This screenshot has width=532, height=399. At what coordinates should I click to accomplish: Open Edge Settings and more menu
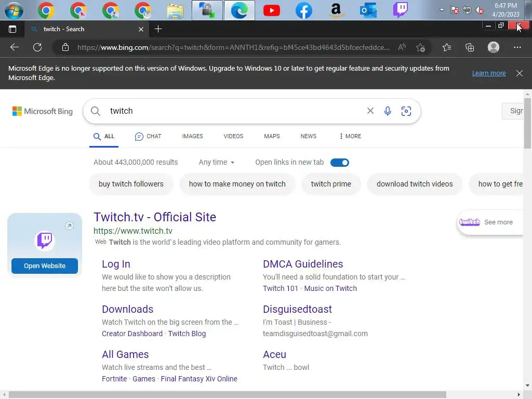coord(517,47)
